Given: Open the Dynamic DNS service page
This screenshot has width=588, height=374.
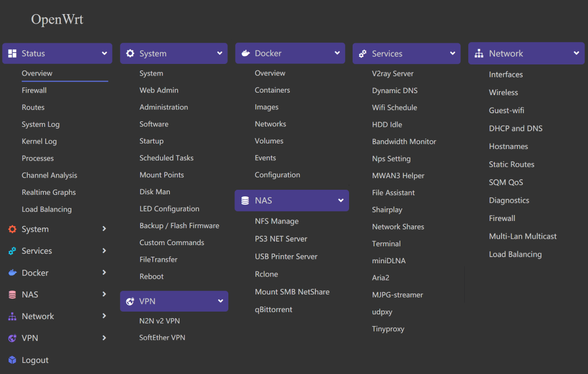Looking at the screenshot, I should tap(394, 91).
